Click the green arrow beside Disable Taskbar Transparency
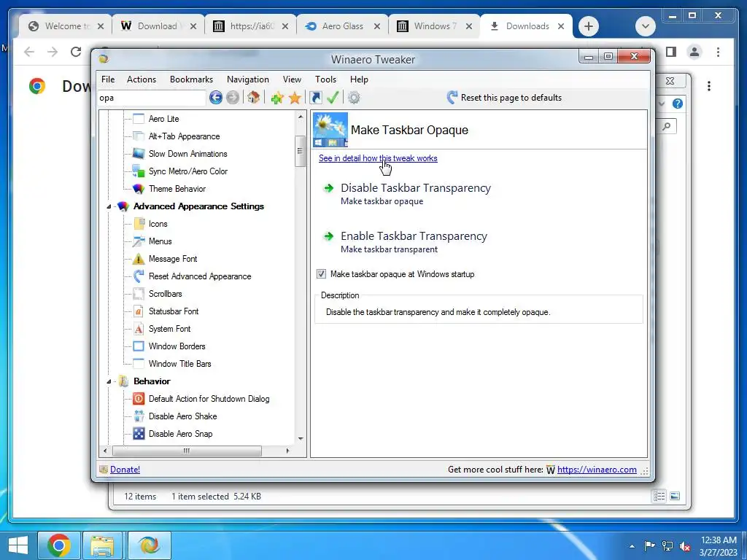The width and height of the screenshot is (747, 560). point(329,188)
